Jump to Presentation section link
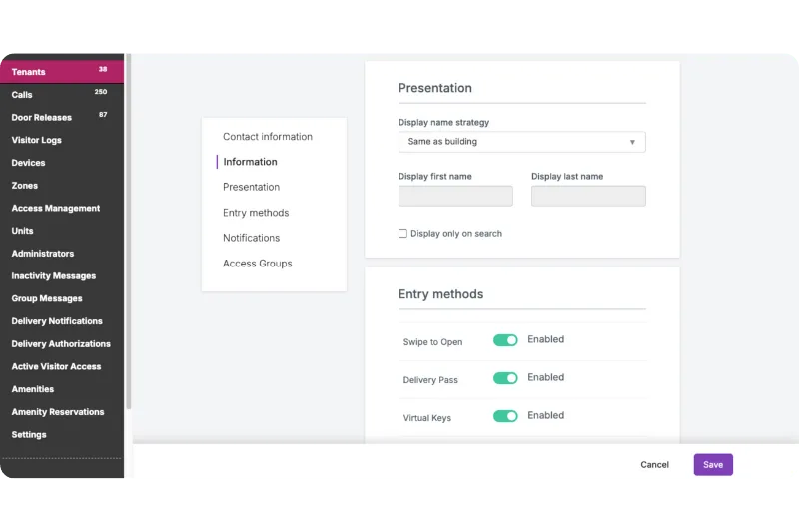 [x=252, y=187]
